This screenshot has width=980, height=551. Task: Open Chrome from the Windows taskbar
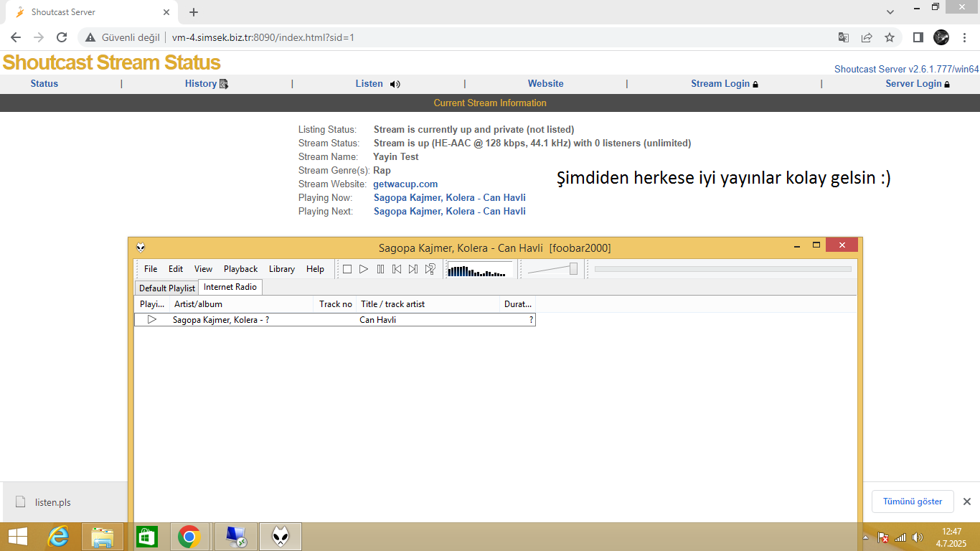(x=189, y=537)
